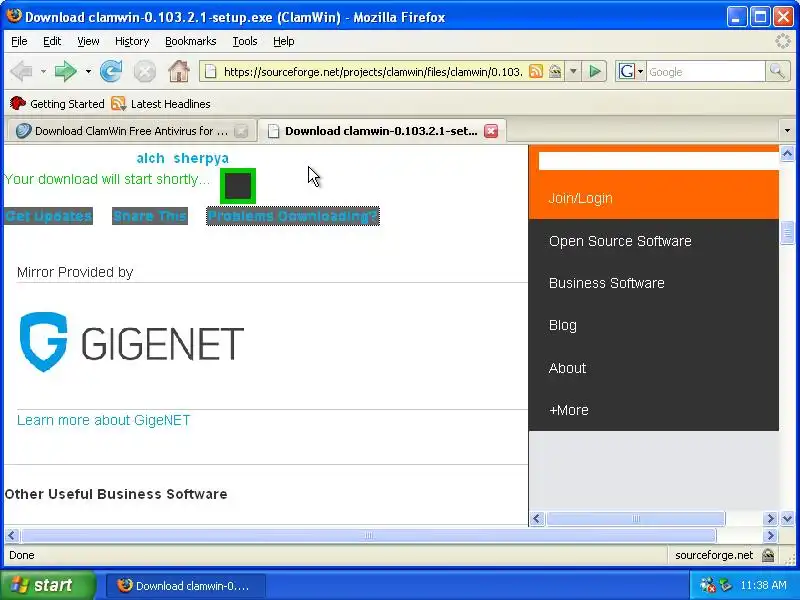Click the search magnifier button
This screenshot has height=600, width=800.
(777, 71)
